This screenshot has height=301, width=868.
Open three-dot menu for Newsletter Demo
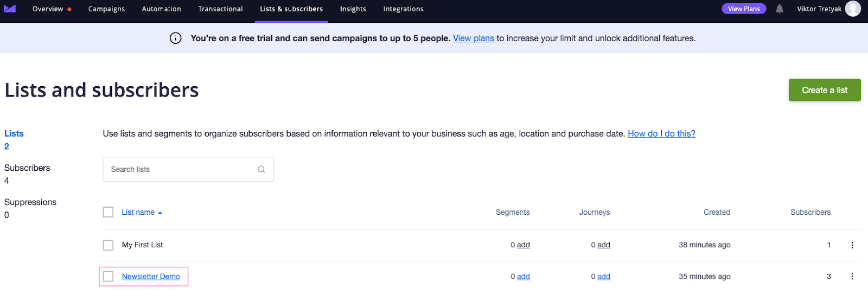coord(852,277)
